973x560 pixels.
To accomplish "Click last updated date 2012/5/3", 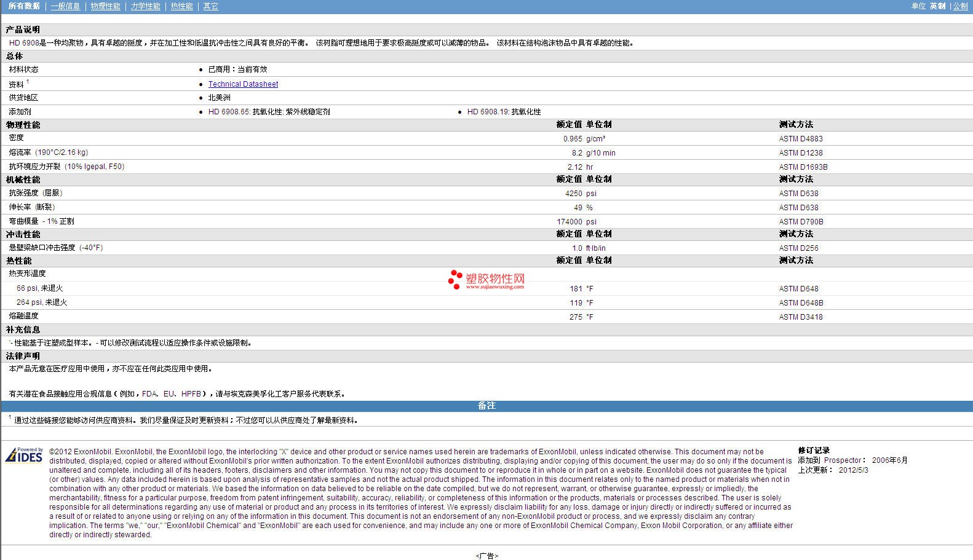I will point(854,470).
